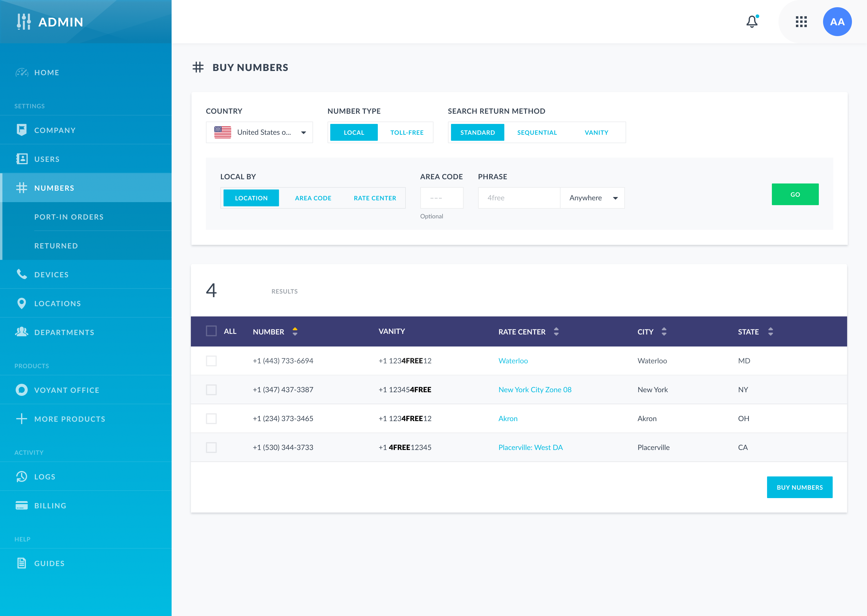Click the AA user avatar
867x616 pixels.
(837, 22)
